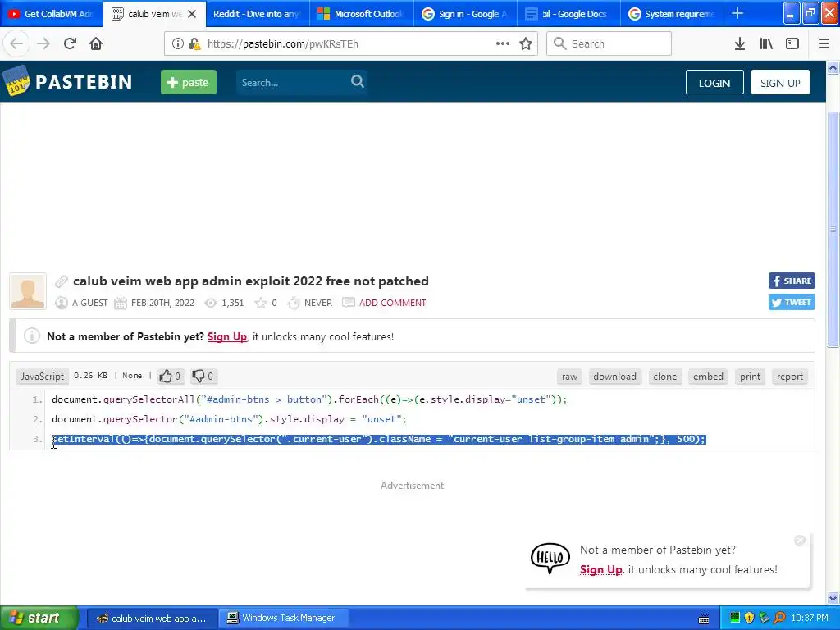Viewport: 840px width, 630px height.
Task: Share paste on Facebook
Action: coord(792,281)
